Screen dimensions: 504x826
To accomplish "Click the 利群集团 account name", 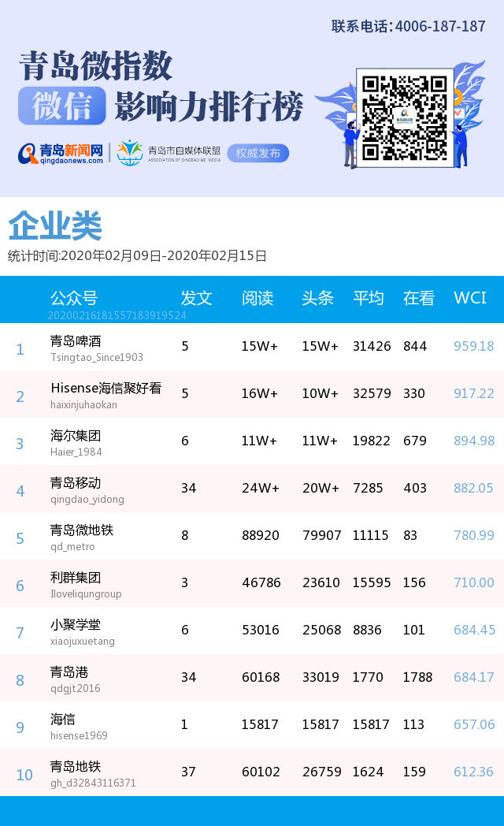I will pyautogui.click(x=76, y=578).
